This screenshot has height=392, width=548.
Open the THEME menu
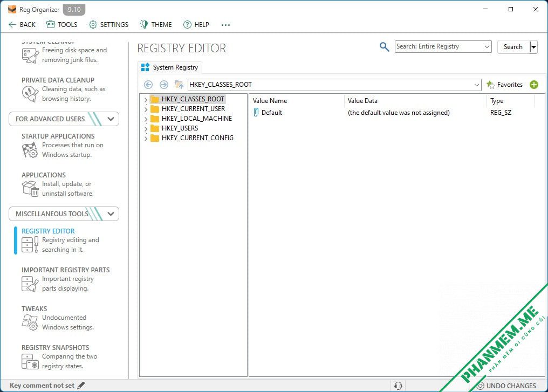point(155,24)
